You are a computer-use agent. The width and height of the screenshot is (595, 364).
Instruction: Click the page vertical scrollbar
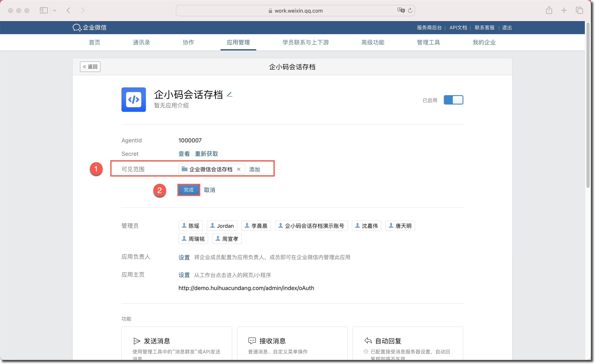pos(588,105)
